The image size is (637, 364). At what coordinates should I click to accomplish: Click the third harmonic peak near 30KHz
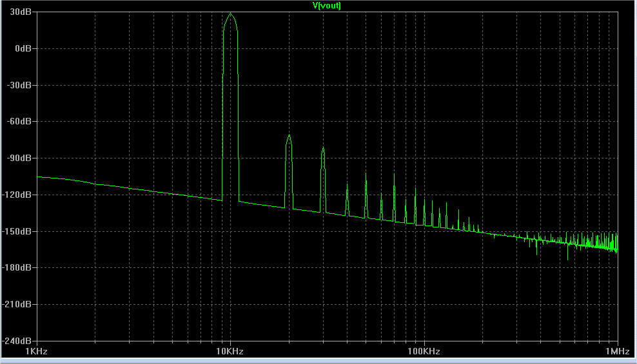[x=324, y=149]
